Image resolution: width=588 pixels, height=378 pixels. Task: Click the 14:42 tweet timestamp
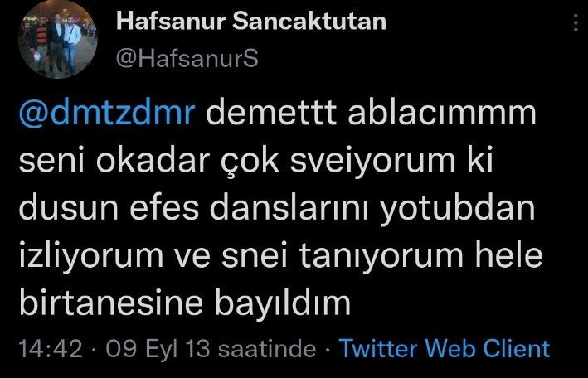[x=51, y=349]
